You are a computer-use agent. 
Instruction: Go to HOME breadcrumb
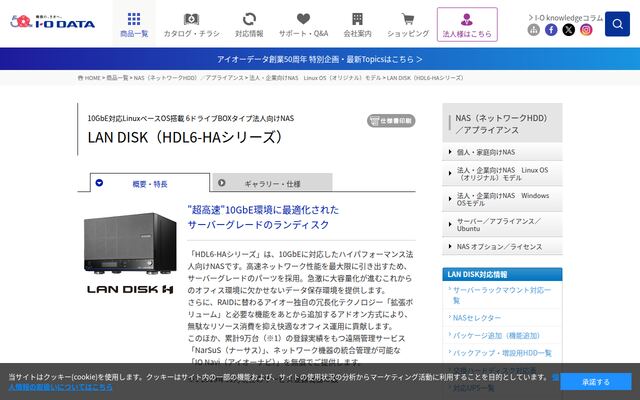point(89,78)
